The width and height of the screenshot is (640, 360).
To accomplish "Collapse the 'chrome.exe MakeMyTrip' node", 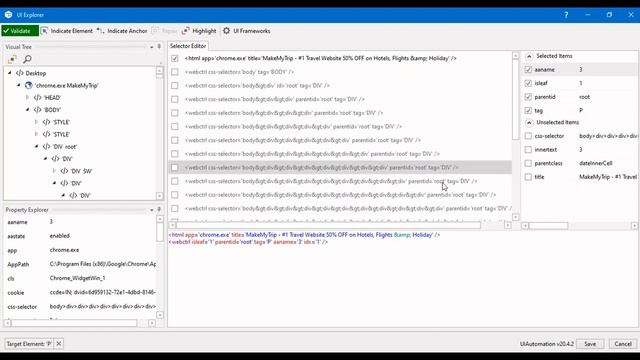I will point(19,85).
